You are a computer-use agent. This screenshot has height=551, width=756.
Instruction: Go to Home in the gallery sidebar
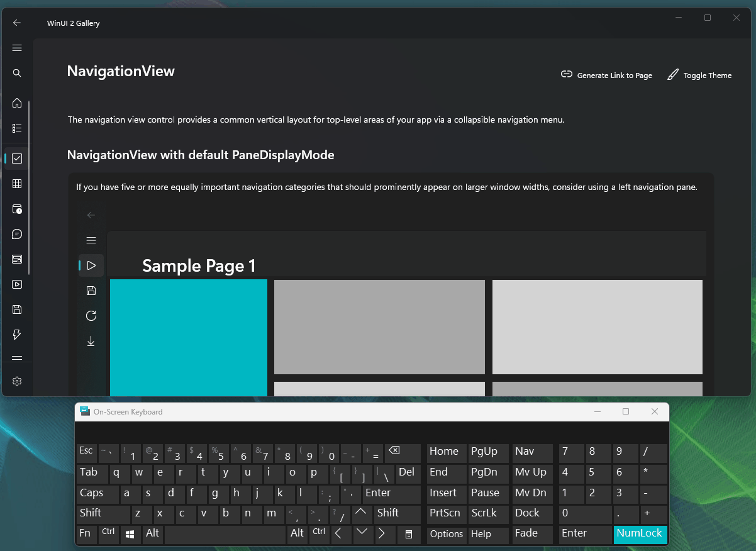17,103
